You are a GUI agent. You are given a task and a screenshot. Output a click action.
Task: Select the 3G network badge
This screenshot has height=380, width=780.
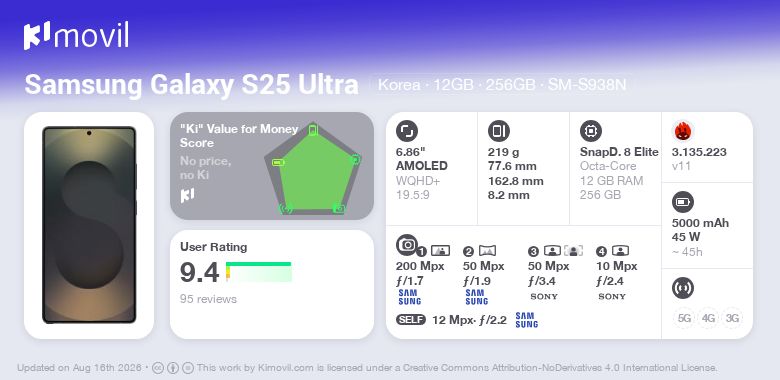pyautogui.click(x=732, y=318)
